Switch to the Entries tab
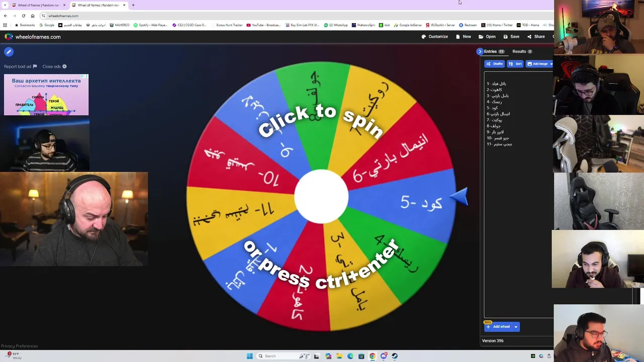The image size is (644, 362). click(494, 51)
